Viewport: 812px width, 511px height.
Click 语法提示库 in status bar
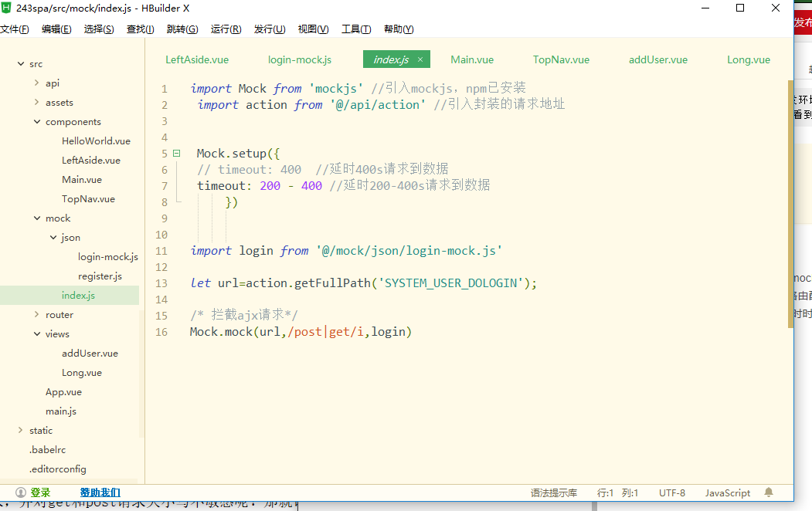point(553,493)
